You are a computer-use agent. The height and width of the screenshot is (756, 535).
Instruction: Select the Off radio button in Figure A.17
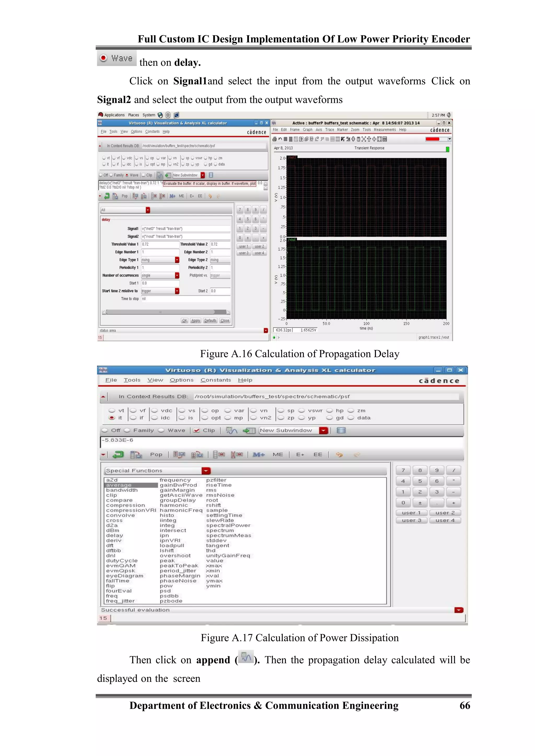pyautogui.click(x=105, y=430)
